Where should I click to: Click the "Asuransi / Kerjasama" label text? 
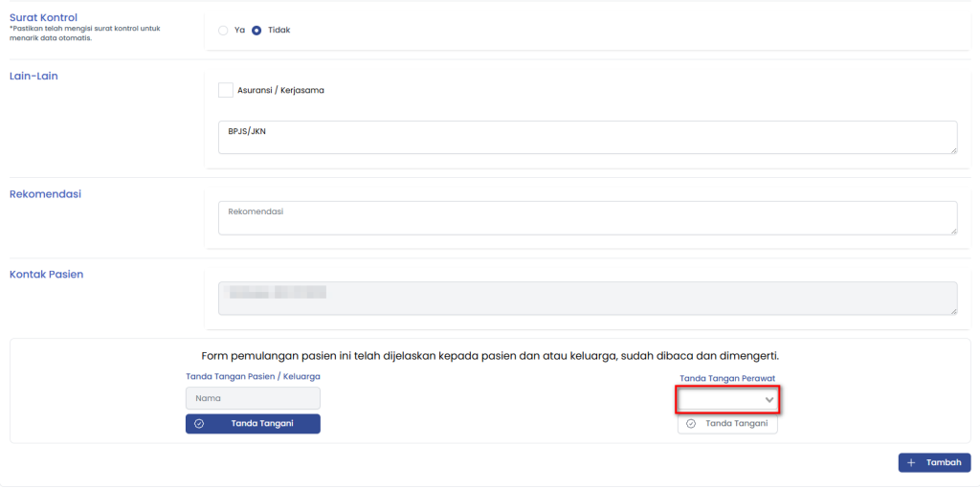[x=280, y=91]
